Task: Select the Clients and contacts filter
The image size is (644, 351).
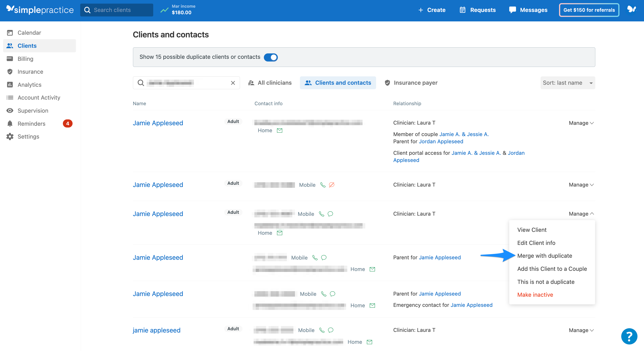Action: pos(338,83)
